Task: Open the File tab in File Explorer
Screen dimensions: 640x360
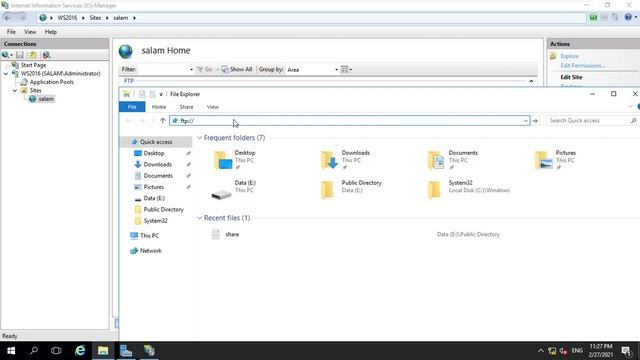Action: point(132,107)
